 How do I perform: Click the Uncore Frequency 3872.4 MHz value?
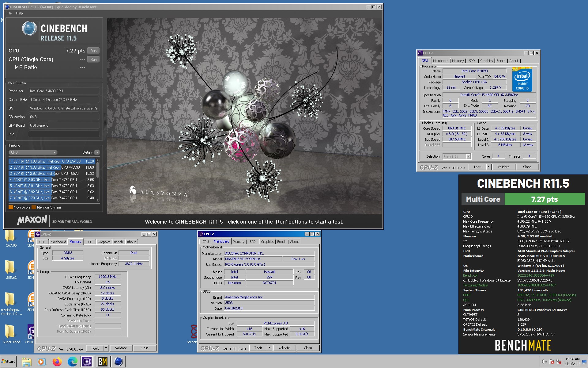coord(134,264)
